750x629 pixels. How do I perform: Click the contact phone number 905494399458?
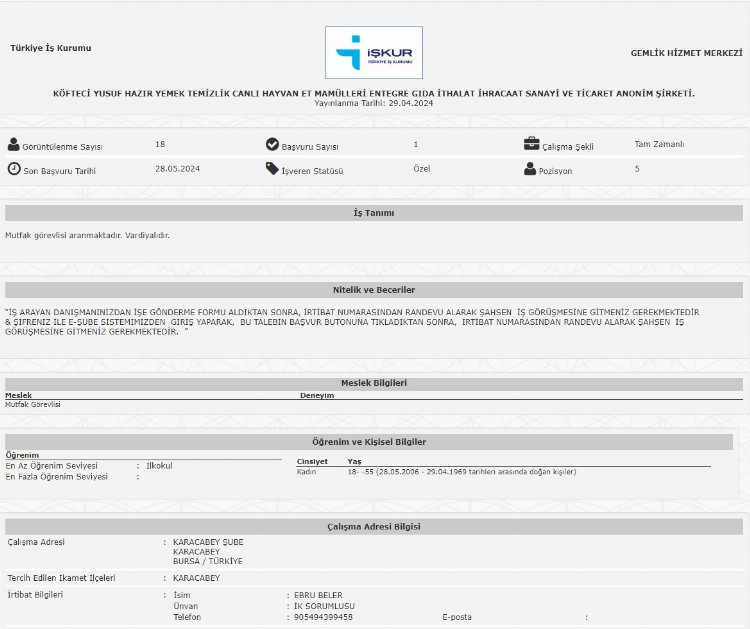coord(319,617)
